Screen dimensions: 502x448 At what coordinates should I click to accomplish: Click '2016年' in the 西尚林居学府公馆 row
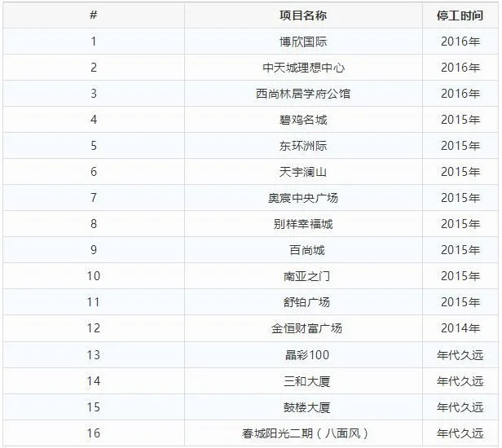tap(460, 94)
